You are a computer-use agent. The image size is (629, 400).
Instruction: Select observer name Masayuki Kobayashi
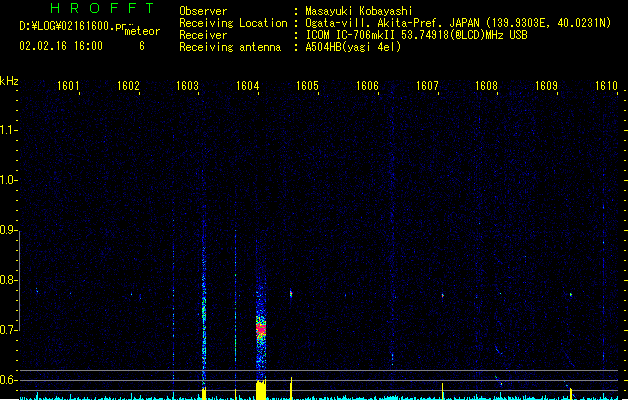359,11
